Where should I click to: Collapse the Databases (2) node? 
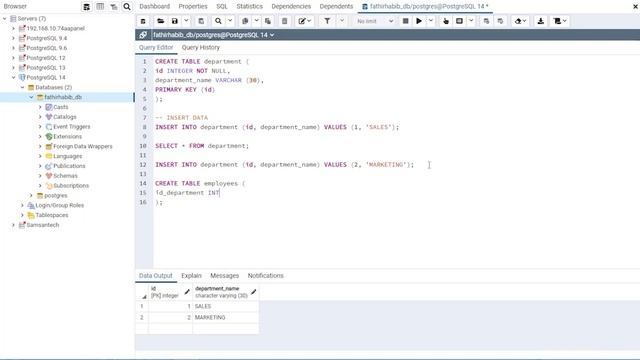(22, 87)
